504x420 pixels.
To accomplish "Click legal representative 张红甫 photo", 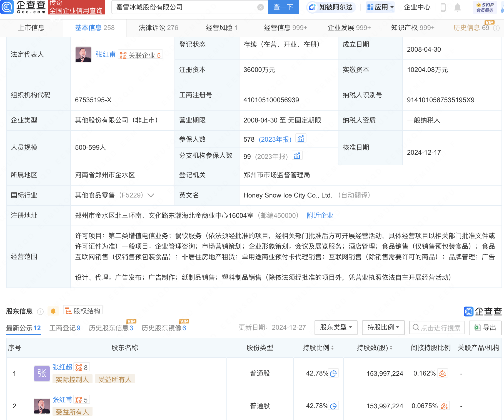I will point(83,54).
